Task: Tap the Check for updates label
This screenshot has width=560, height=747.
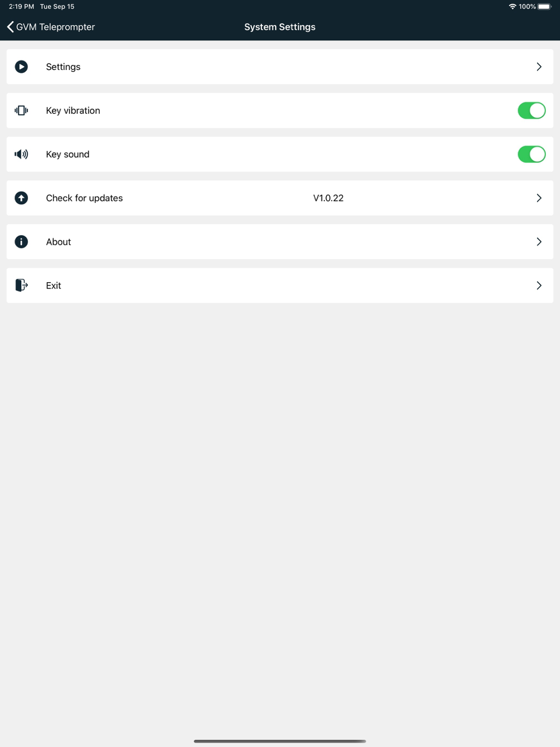Action: point(84,198)
